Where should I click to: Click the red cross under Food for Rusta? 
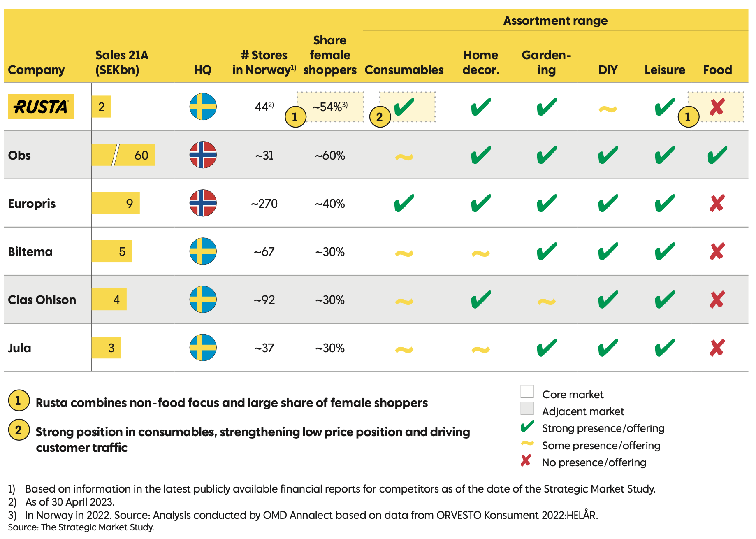click(717, 107)
